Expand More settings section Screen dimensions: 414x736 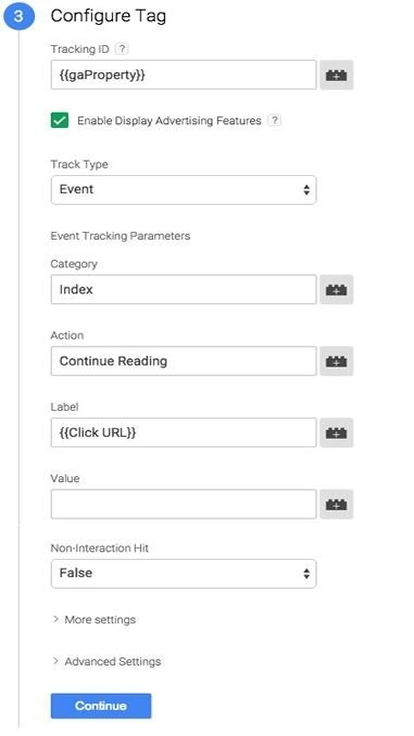[94, 619]
